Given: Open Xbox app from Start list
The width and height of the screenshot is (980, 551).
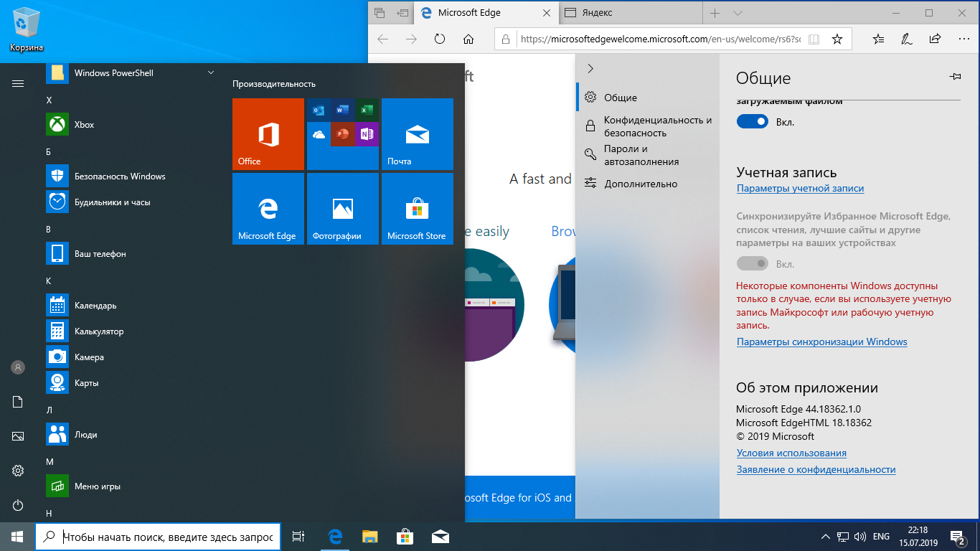Looking at the screenshot, I should 129,125.
